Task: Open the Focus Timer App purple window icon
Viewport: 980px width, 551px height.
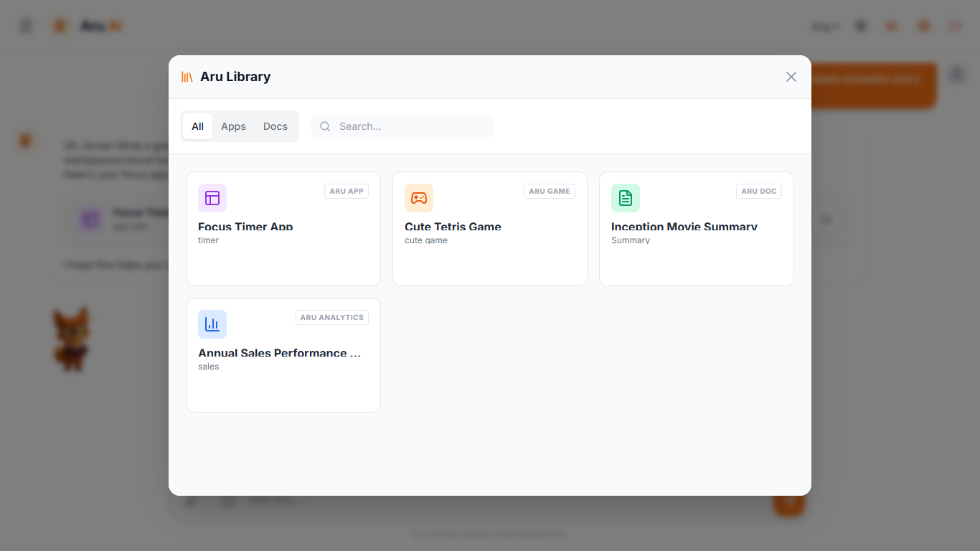Action: [212, 197]
